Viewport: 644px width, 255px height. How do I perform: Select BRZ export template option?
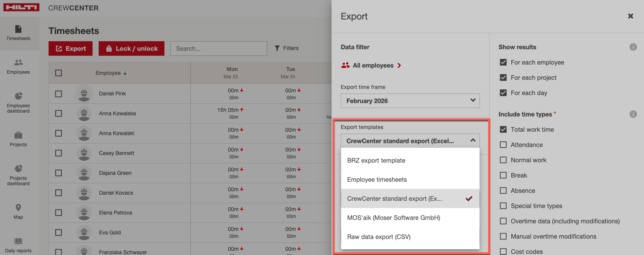(x=376, y=160)
